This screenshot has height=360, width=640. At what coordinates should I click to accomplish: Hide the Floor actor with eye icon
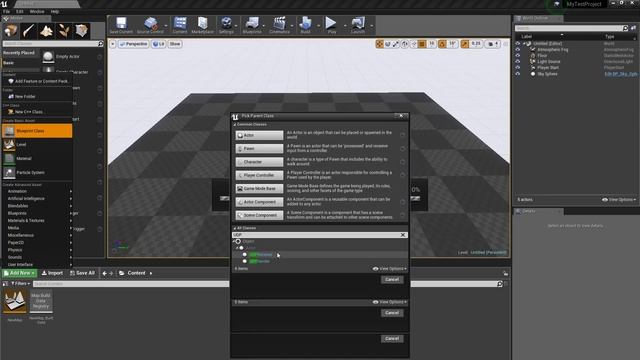518,56
